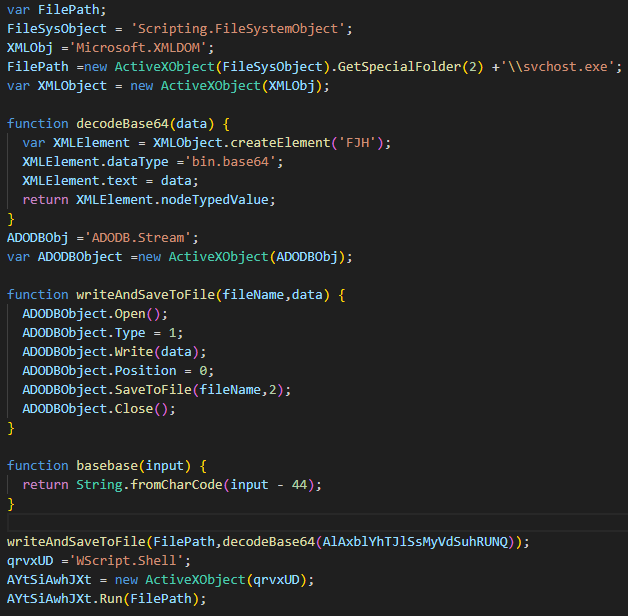Click ADODBObject.Write(data) call
This screenshot has width=628, height=616.
pos(114,352)
